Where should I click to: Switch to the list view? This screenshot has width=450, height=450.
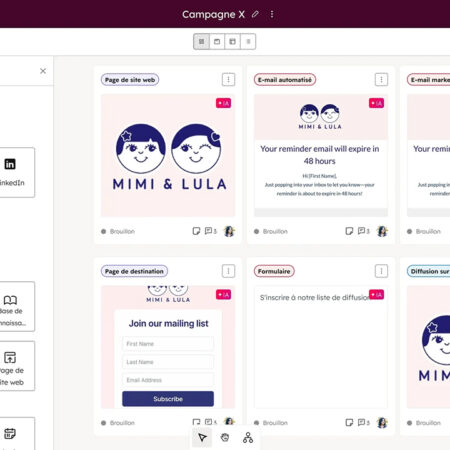[248, 42]
